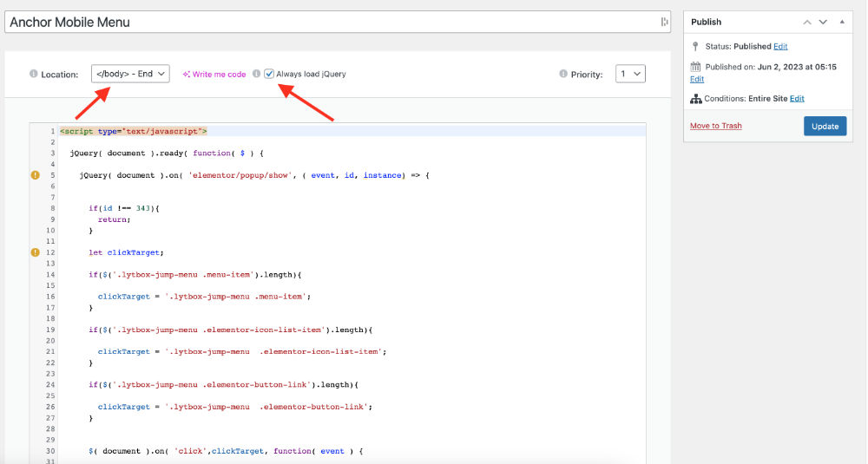Click the status pin icon in Publish panel
The width and height of the screenshot is (868, 464).
pyautogui.click(x=695, y=47)
